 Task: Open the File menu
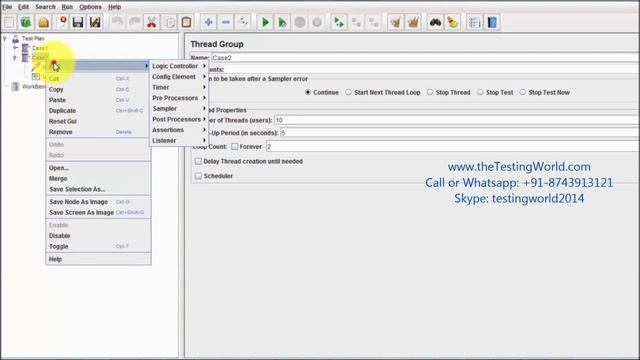pyautogui.click(x=7, y=7)
